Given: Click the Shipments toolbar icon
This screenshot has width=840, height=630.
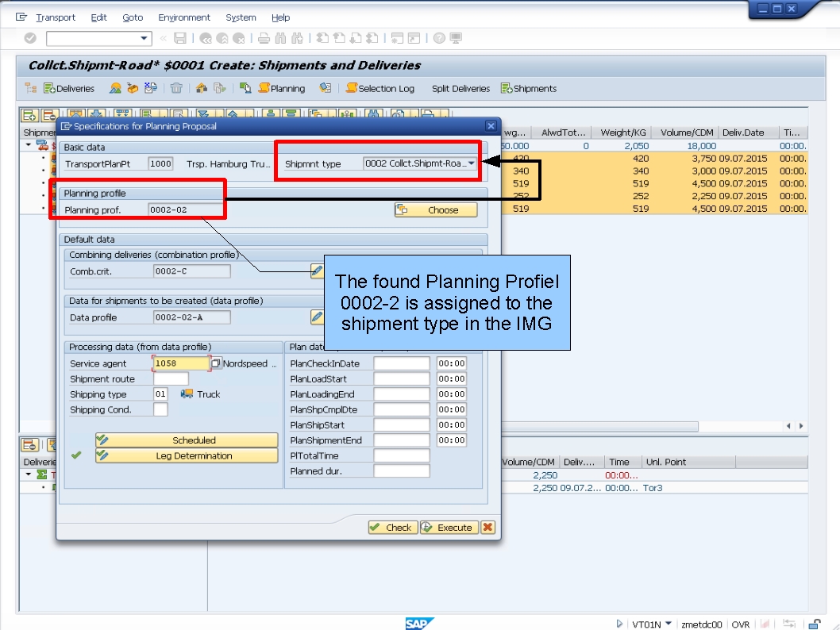Looking at the screenshot, I should (527, 88).
